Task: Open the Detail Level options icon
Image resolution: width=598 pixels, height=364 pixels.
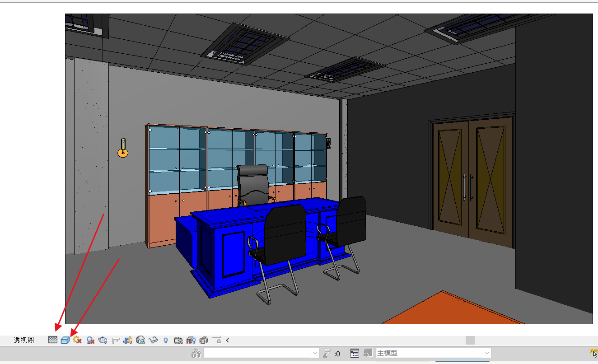Action: 53,340
